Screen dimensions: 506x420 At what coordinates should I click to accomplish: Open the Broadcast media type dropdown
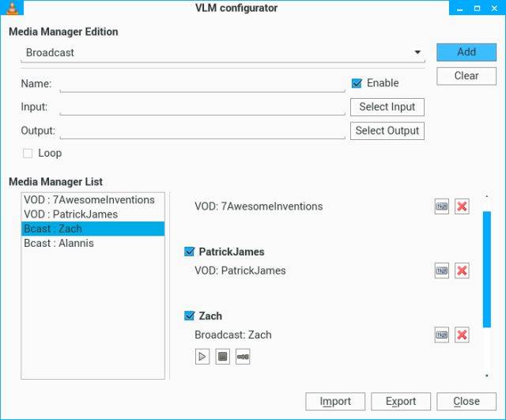[222, 53]
